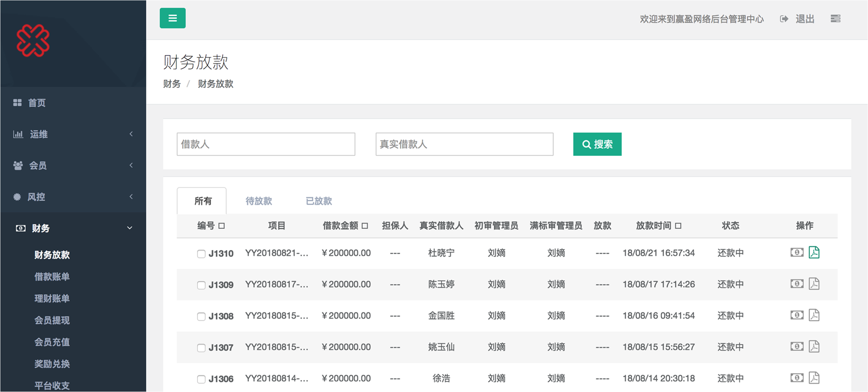
Task: Tick the checkbox for row J1307
Action: pyautogui.click(x=201, y=348)
